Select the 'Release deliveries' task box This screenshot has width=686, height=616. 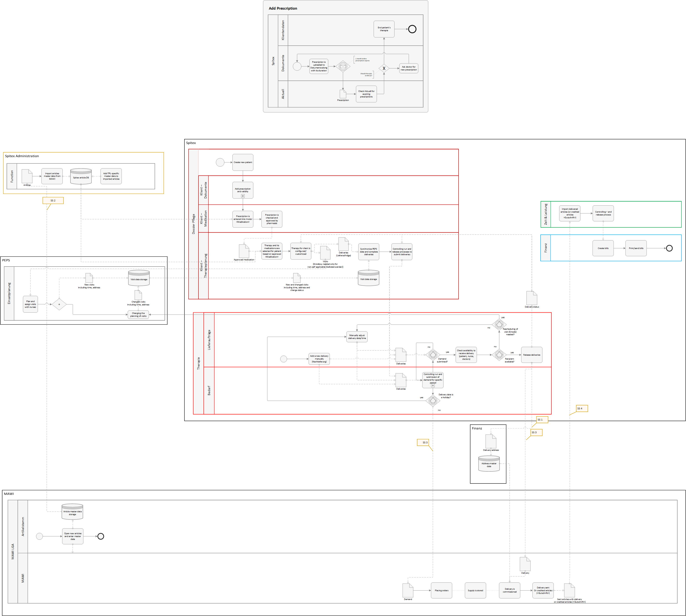pos(532,355)
